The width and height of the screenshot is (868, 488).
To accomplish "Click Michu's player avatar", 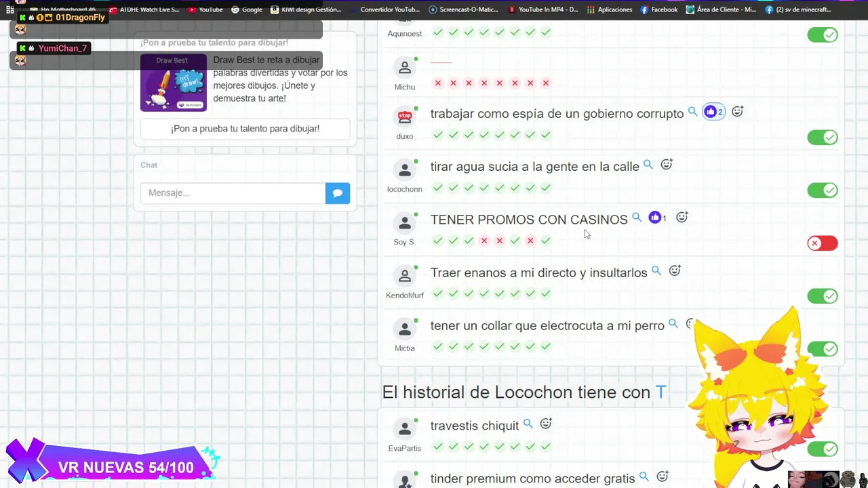I will [405, 68].
